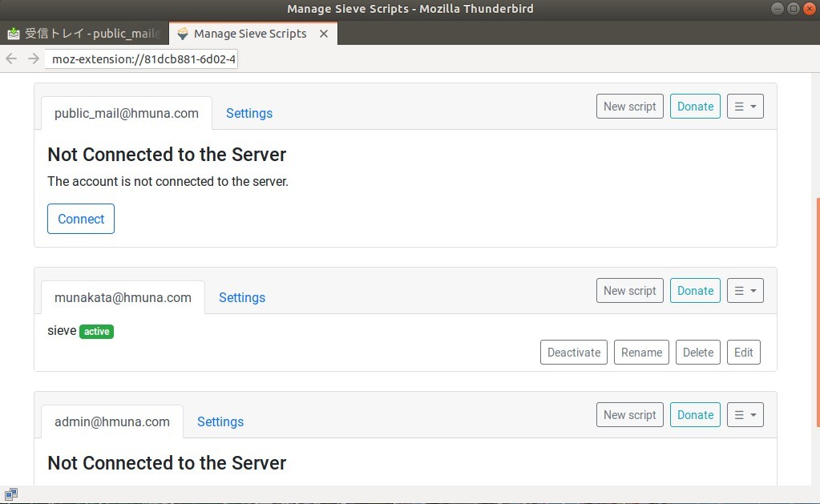Open hamburger menu for munakata account
The width and height of the screenshot is (820, 504).
pyautogui.click(x=745, y=291)
